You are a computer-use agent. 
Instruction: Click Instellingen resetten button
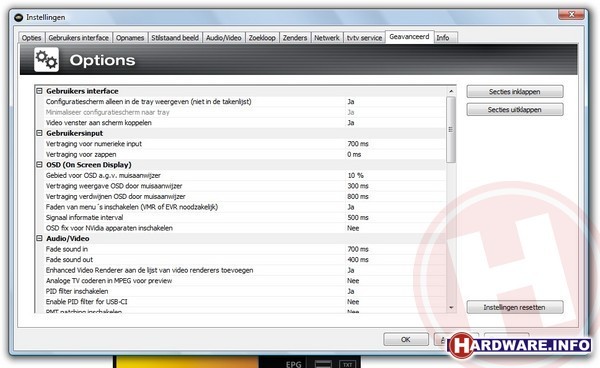[515, 308]
